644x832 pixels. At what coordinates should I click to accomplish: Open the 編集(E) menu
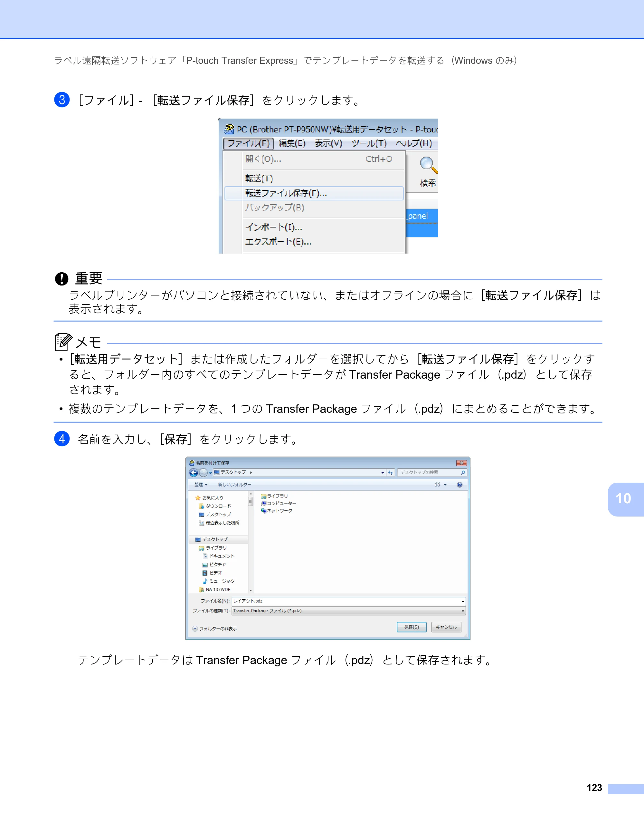pyautogui.click(x=292, y=143)
